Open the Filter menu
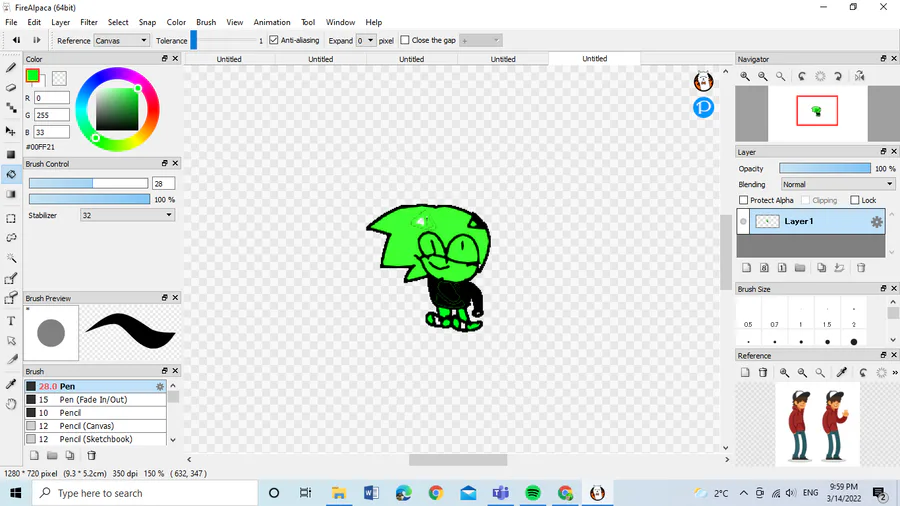 coord(88,22)
